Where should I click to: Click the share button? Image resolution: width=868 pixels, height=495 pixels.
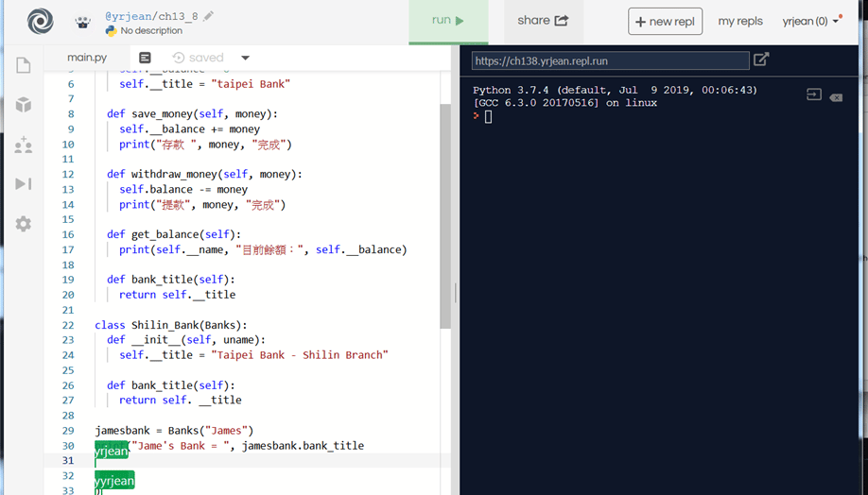[543, 21]
